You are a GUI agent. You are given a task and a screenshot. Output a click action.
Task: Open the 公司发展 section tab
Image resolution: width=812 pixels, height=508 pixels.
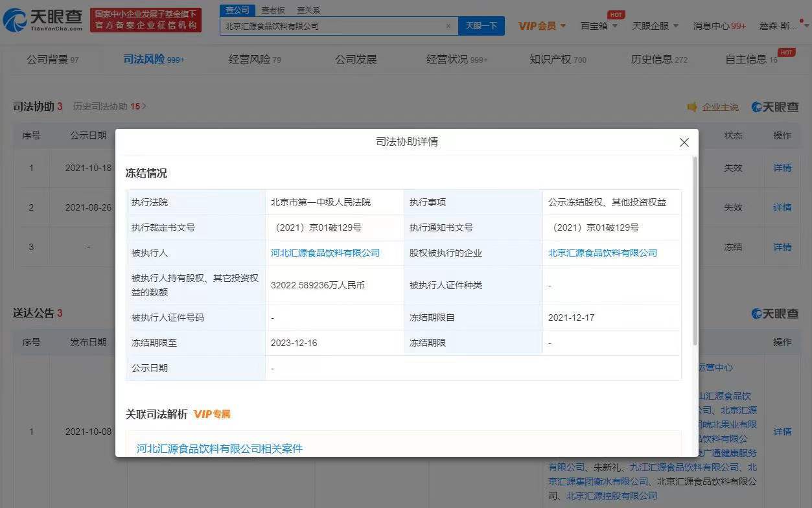[x=356, y=60]
